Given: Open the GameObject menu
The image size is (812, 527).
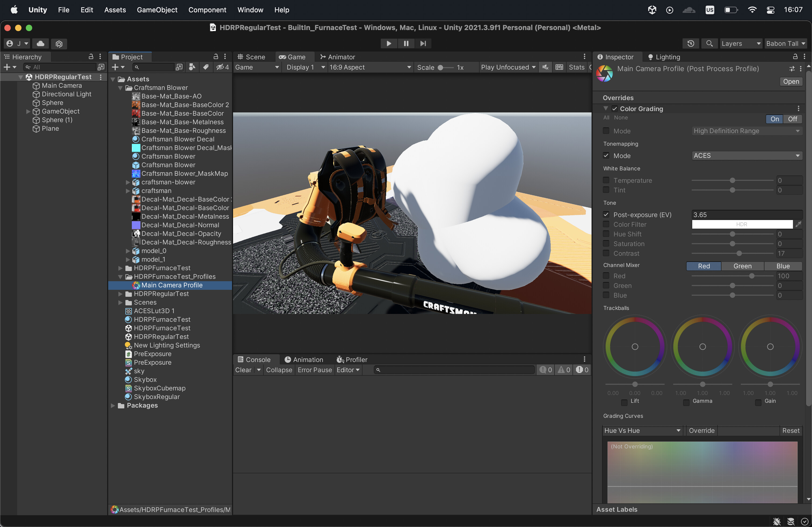Looking at the screenshot, I should [157, 10].
